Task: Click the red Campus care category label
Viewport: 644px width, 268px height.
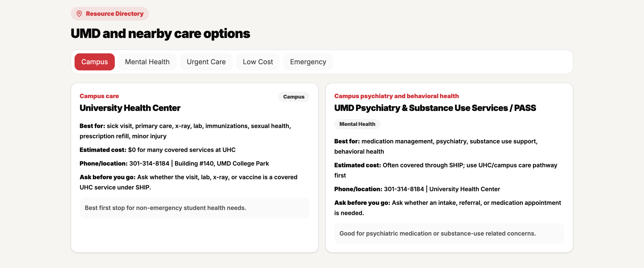Action: (99, 96)
